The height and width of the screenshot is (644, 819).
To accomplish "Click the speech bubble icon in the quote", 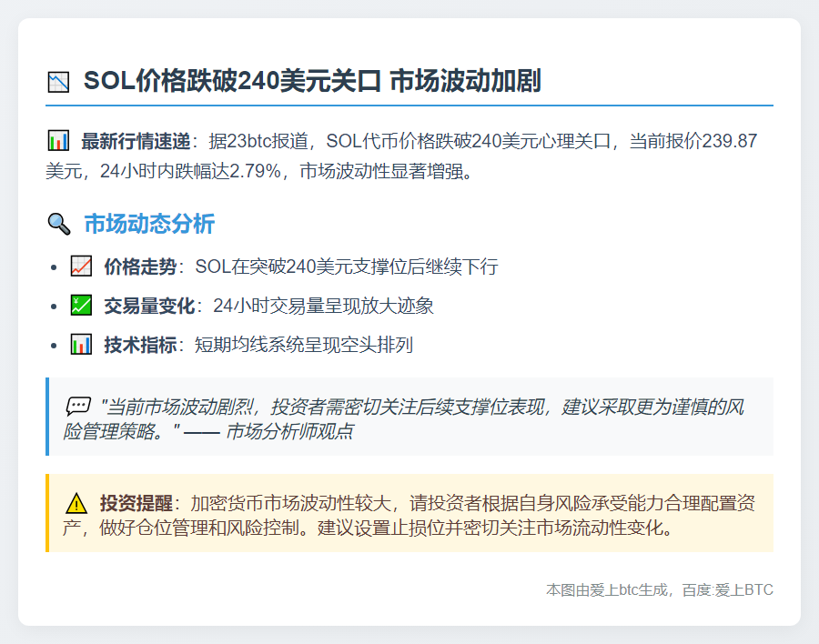I will tap(77, 407).
